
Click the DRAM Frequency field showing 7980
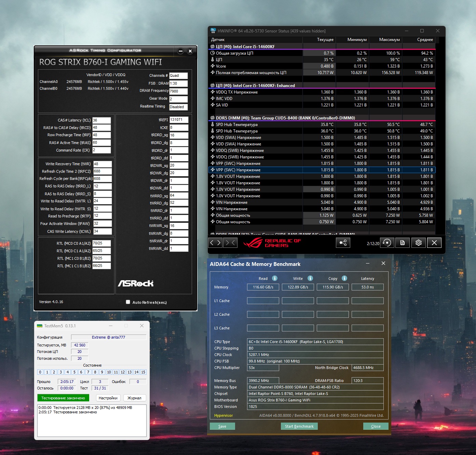tap(178, 91)
